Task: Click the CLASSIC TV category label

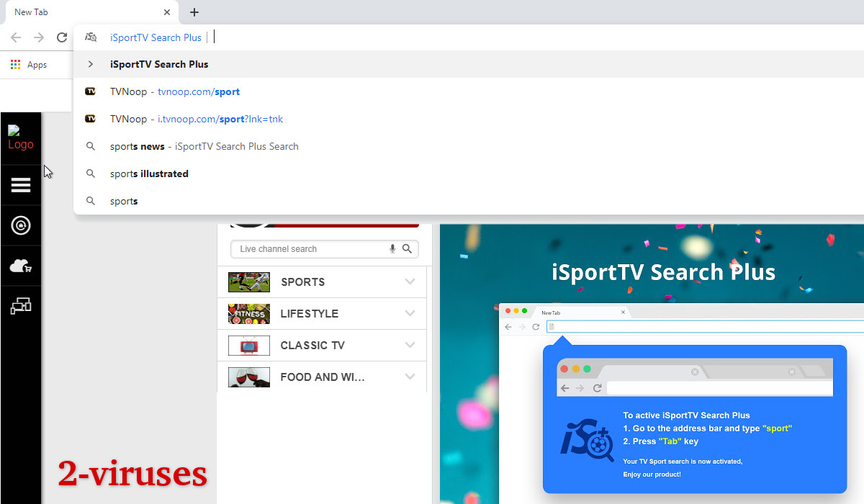Action: [x=312, y=346]
